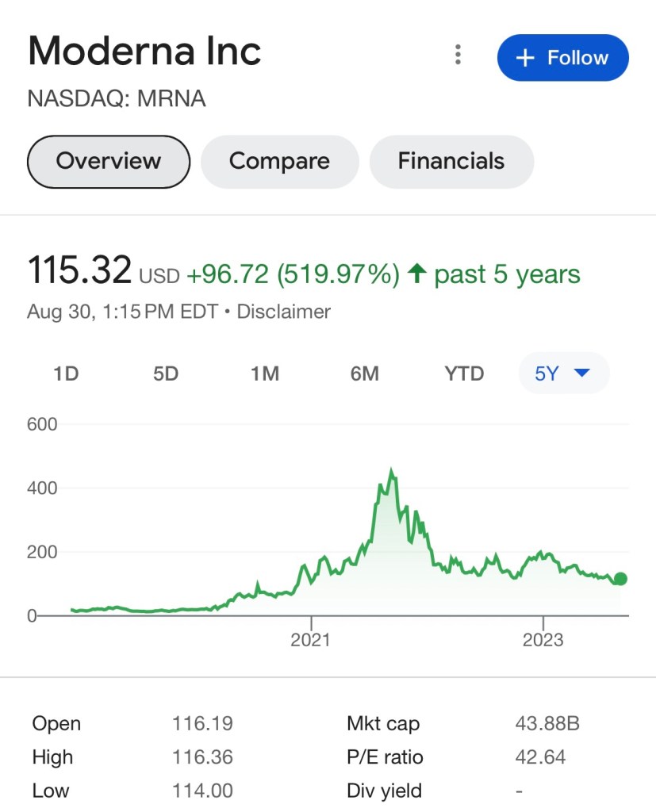Select the 5D time range
This screenshot has height=812, width=656.
pos(166,373)
